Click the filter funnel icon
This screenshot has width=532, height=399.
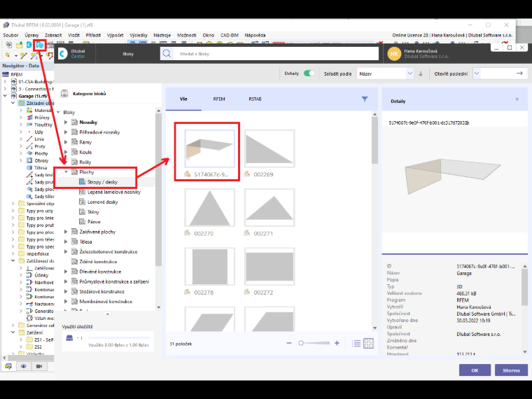[x=365, y=99]
